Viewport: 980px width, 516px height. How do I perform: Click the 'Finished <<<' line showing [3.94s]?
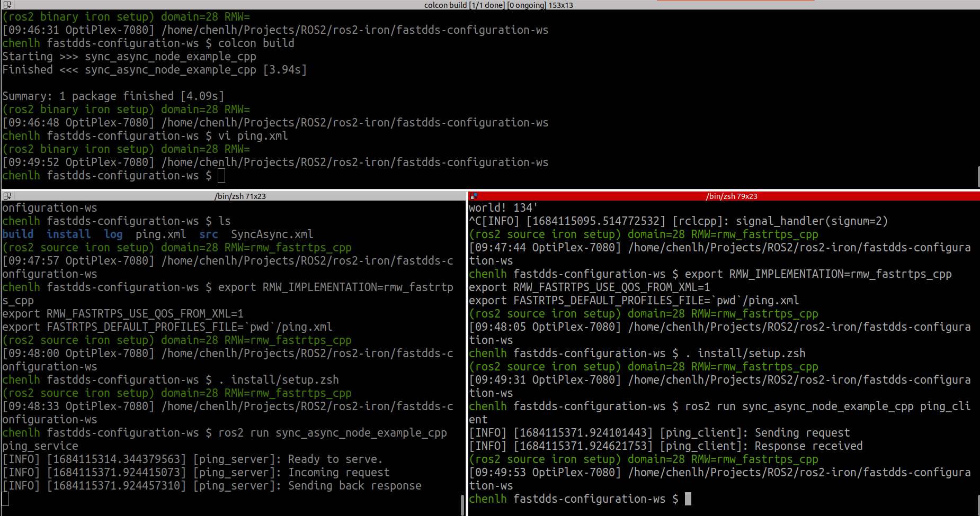click(x=154, y=70)
